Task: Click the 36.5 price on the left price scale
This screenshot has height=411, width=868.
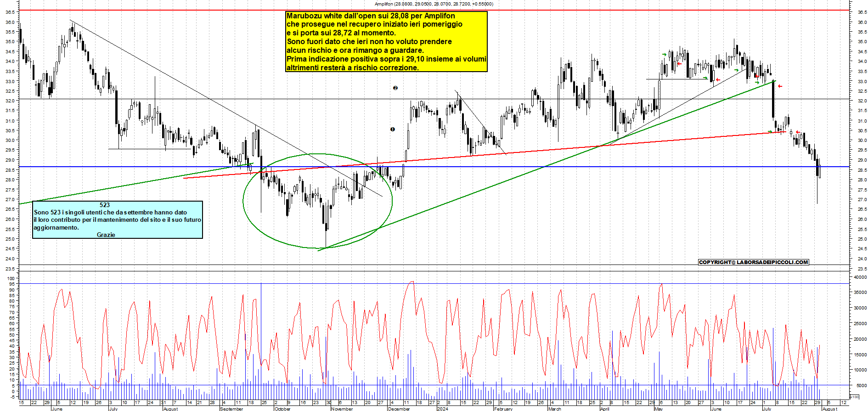Action: (x=9, y=12)
